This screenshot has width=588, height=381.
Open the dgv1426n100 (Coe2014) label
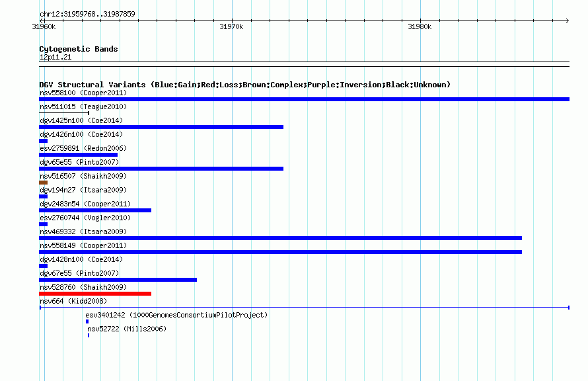[81, 134]
